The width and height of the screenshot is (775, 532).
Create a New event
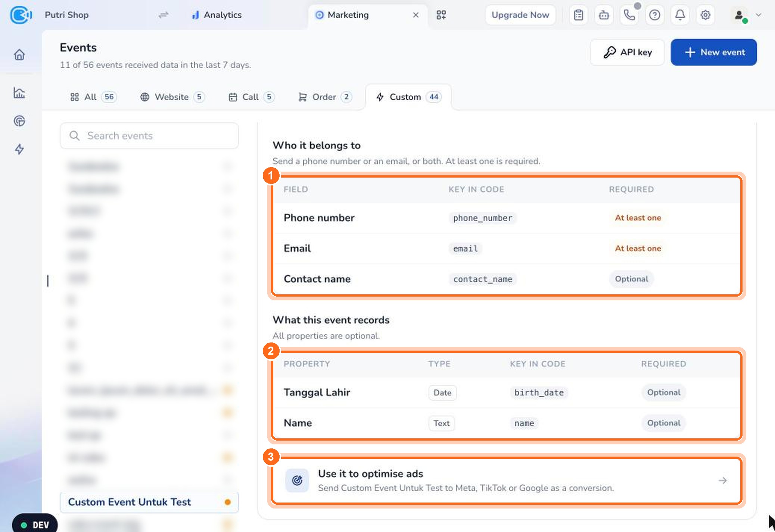pyautogui.click(x=714, y=52)
